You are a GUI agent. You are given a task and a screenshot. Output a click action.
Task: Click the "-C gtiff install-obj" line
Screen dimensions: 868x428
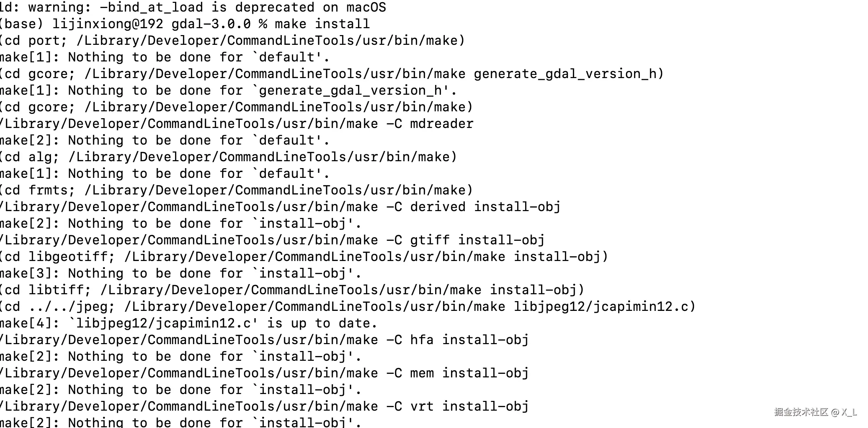pos(272,240)
